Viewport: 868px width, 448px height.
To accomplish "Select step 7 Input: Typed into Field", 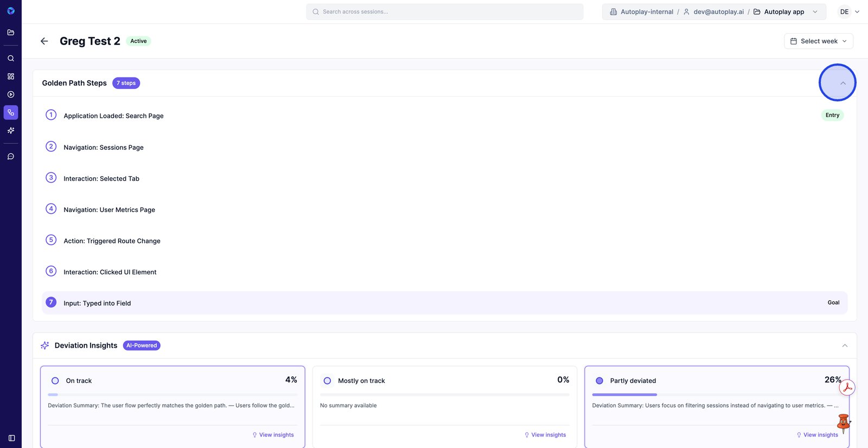I will pyautogui.click(x=445, y=303).
